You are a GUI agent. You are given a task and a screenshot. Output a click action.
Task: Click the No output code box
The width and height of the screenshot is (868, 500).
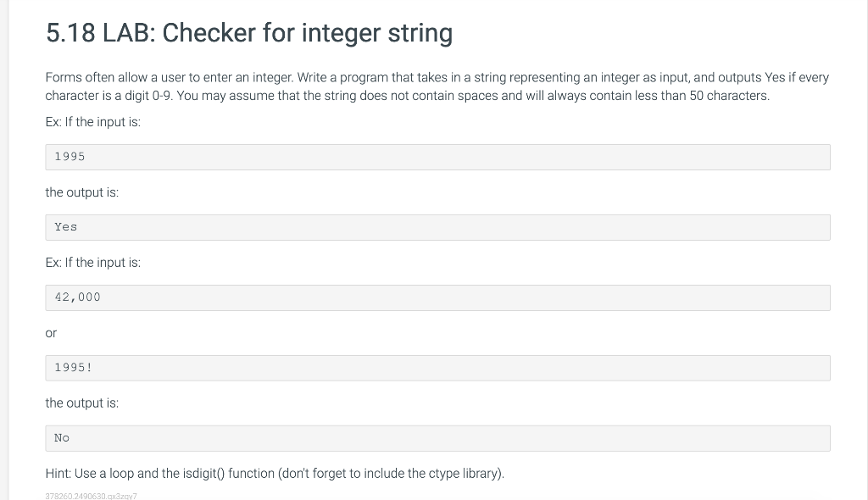pyautogui.click(x=438, y=438)
